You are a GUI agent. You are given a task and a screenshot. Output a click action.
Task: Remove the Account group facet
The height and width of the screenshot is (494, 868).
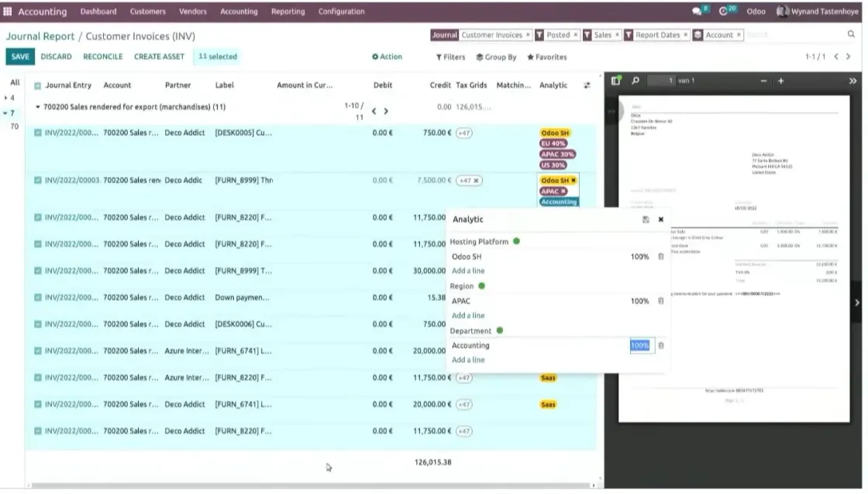pyautogui.click(x=739, y=35)
